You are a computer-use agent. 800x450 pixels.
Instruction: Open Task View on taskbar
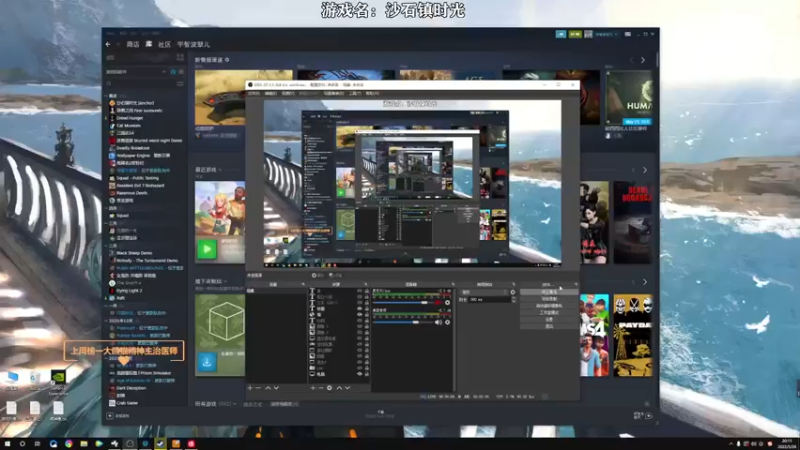37,444
